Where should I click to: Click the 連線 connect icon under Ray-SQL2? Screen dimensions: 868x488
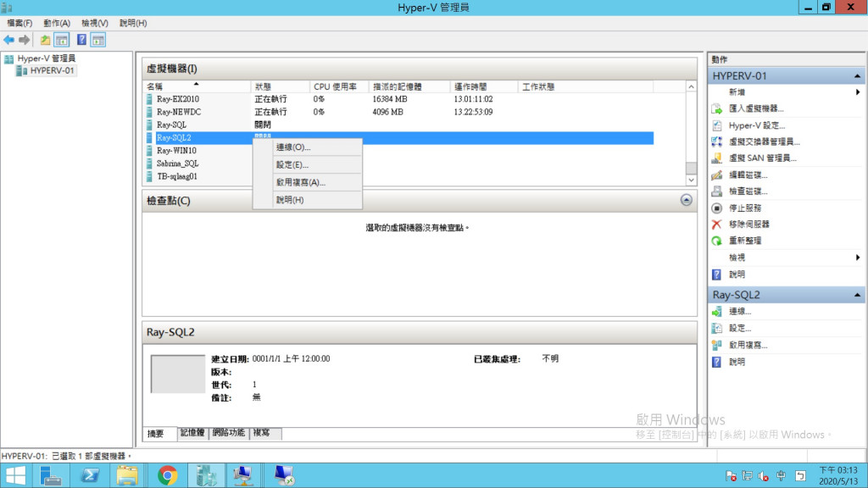pyautogui.click(x=717, y=312)
